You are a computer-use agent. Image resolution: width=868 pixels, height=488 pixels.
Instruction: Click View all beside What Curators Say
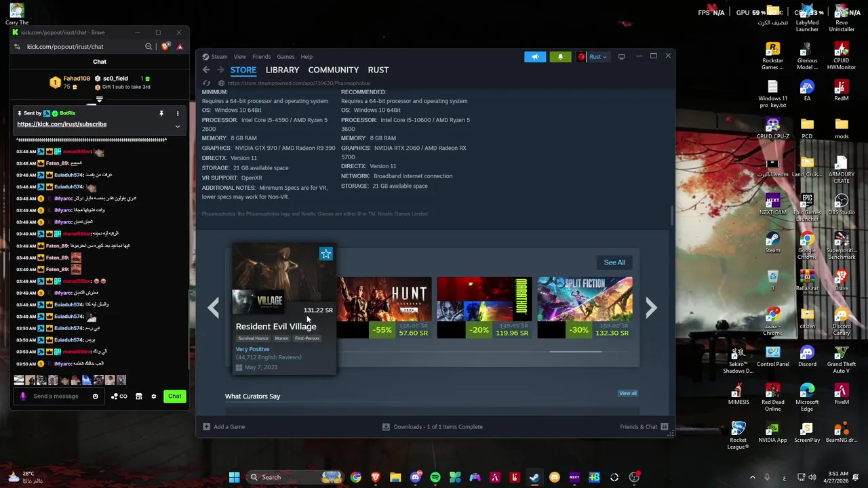627,393
